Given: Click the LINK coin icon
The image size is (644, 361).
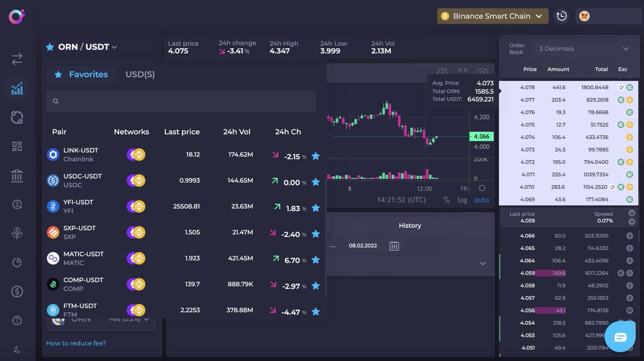Looking at the screenshot, I should [x=53, y=155].
